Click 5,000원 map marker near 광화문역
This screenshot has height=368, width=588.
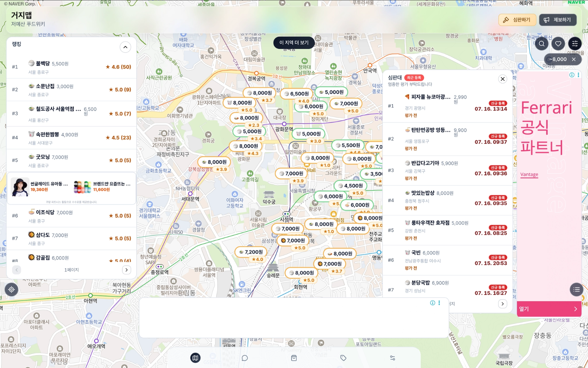[308, 134]
